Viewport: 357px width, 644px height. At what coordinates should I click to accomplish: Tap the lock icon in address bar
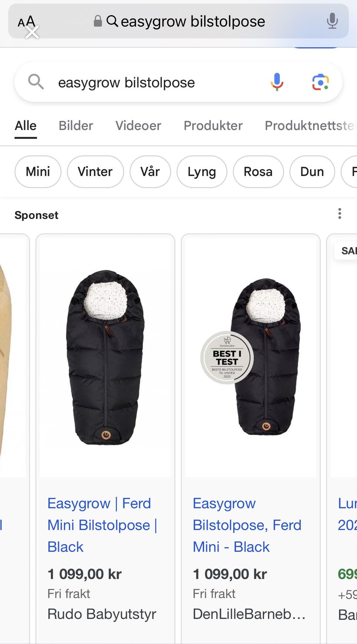pos(98,21)
